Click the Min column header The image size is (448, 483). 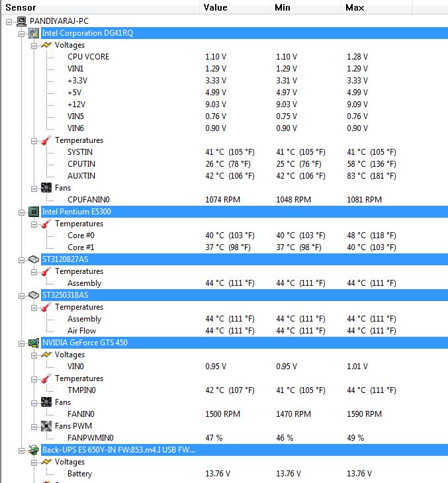coord(306,7)
